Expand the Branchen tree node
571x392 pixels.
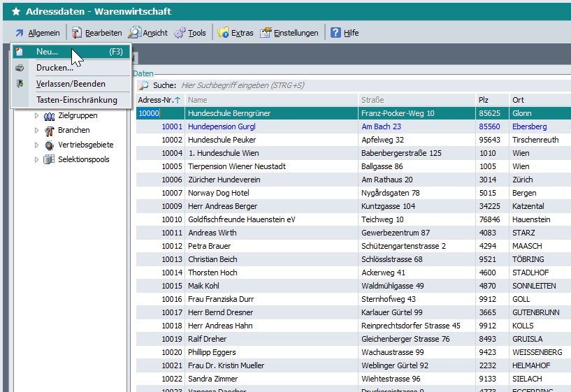click(x=37, y=131)
